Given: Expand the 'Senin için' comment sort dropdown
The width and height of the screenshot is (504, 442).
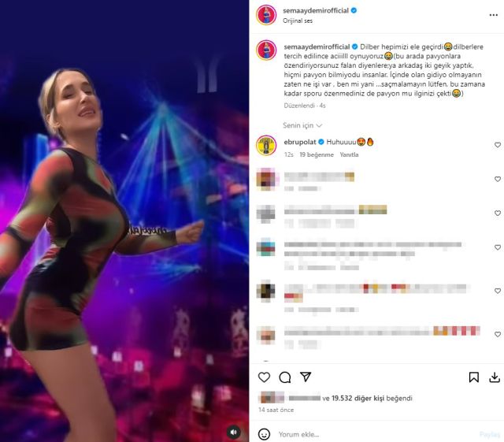Looking at the screenshot, I should [302, 125].
